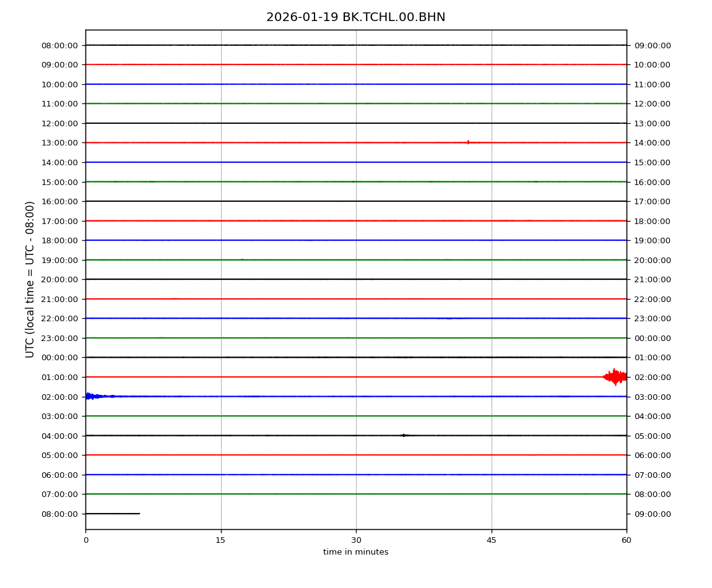Click the right-axis 14:00:00 time label

point(652,142)
